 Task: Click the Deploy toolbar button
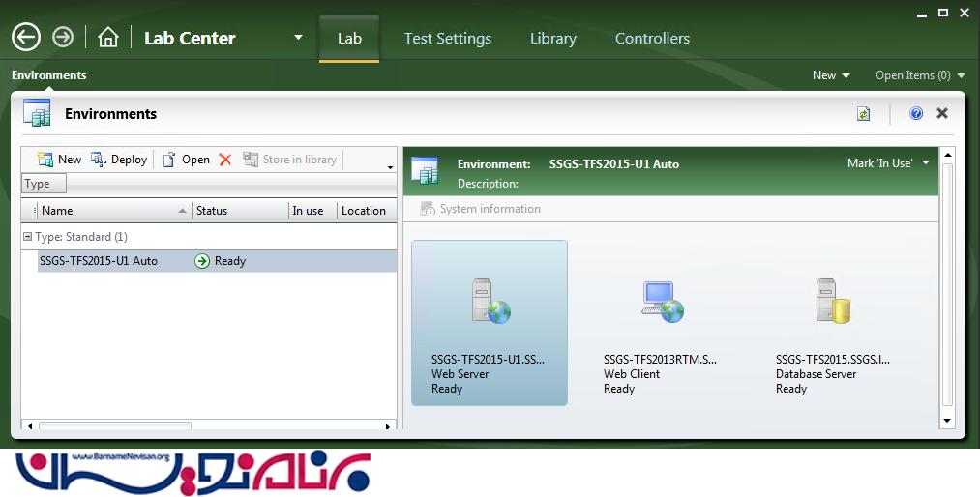119,160
